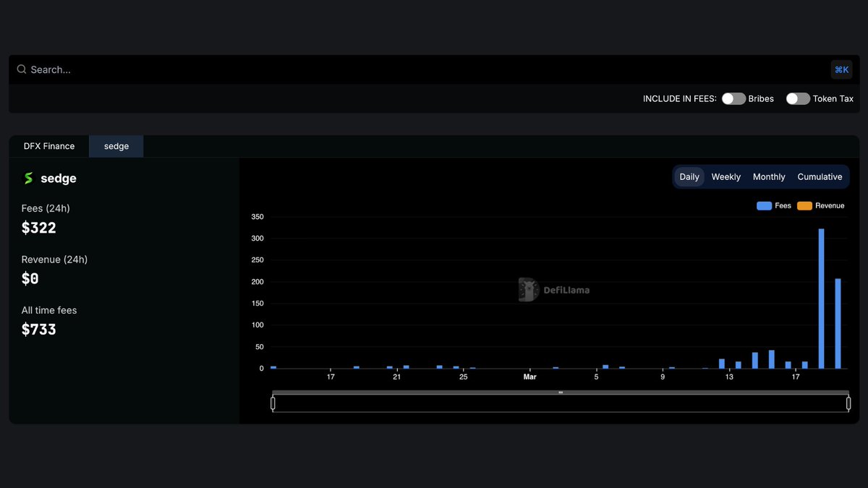Screen dimensions: 868x488
Task: Click the range slider top drag bar
Action: [561, 393]
